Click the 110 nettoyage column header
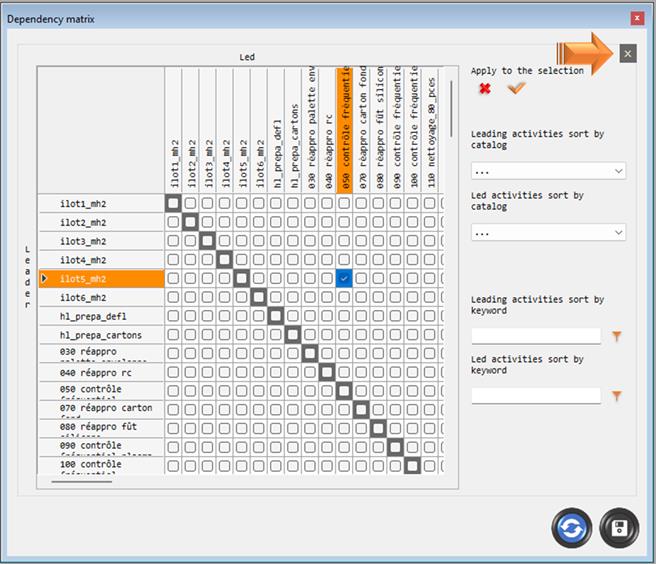Screen dimensions: 656x564 pos(430,130)
